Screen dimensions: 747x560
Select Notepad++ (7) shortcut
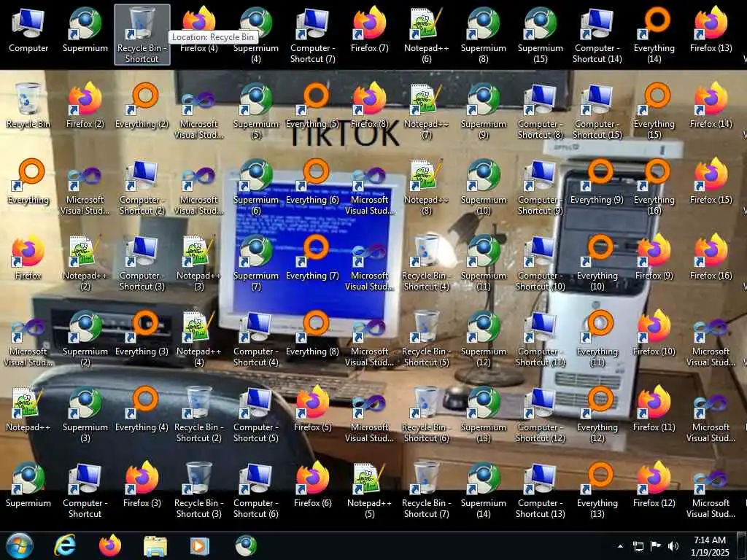click(x=426, y=110)
